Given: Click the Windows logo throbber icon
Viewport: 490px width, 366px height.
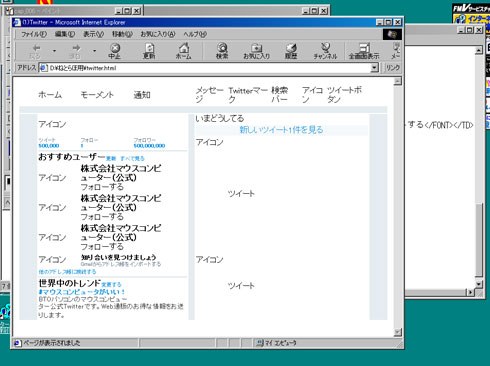Looking at the screenshot, I should 392,34.
